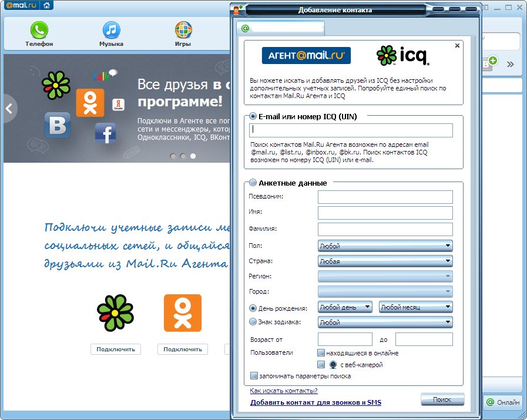Click the Имя input field
Viewport: 527px width, 420px height.
click(385, 213)
